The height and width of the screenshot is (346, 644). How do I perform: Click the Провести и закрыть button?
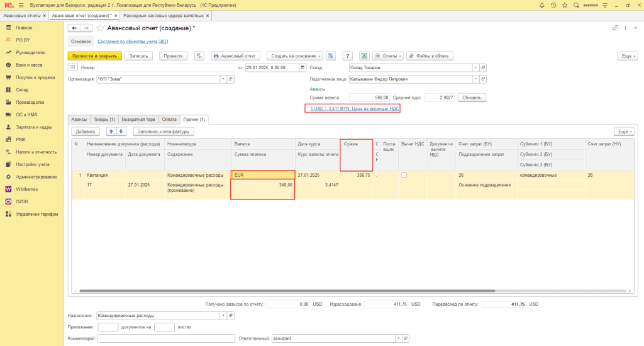[94, 56]
